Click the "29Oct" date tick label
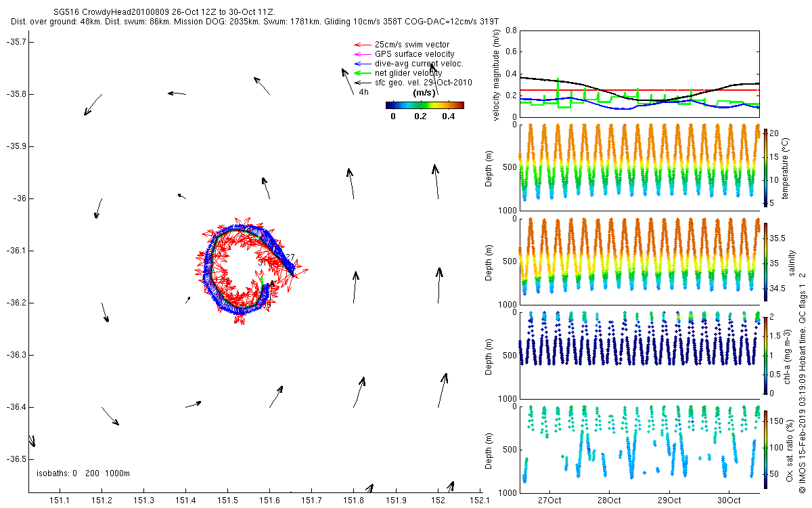Screen dimensions: 812x508 [669, 501]
